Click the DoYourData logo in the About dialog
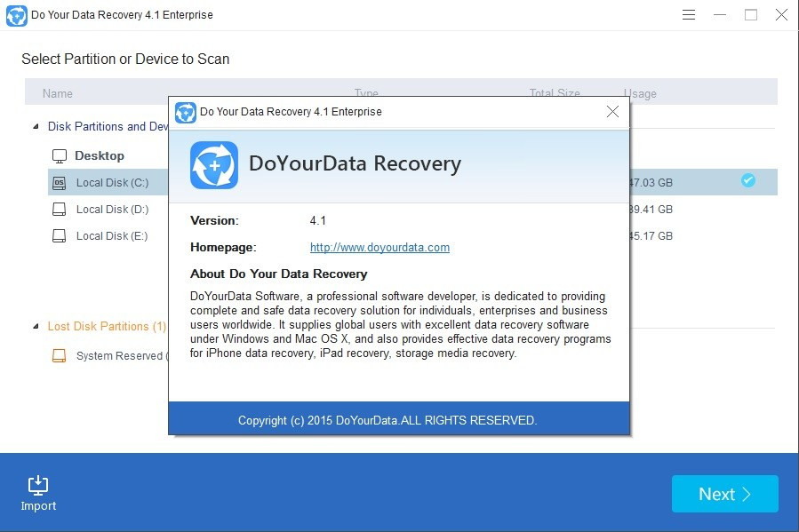 click(x=214, y=165)
